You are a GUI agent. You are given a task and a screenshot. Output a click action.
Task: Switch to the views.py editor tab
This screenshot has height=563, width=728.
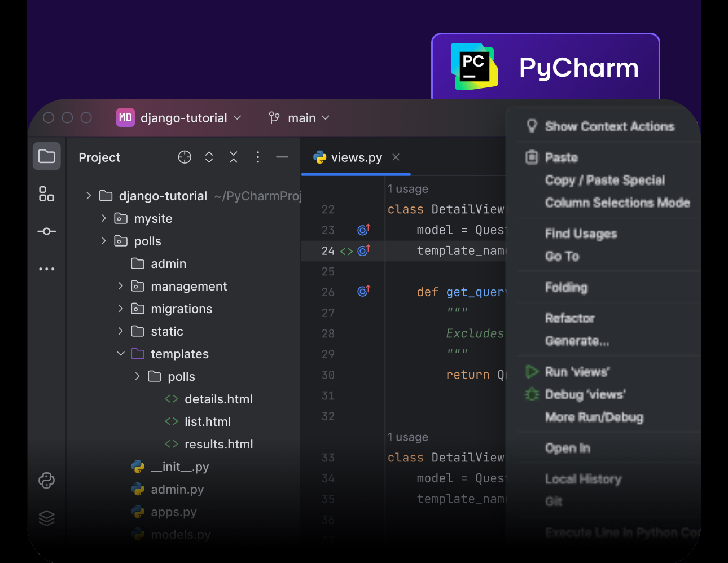(x=356, y=157)
